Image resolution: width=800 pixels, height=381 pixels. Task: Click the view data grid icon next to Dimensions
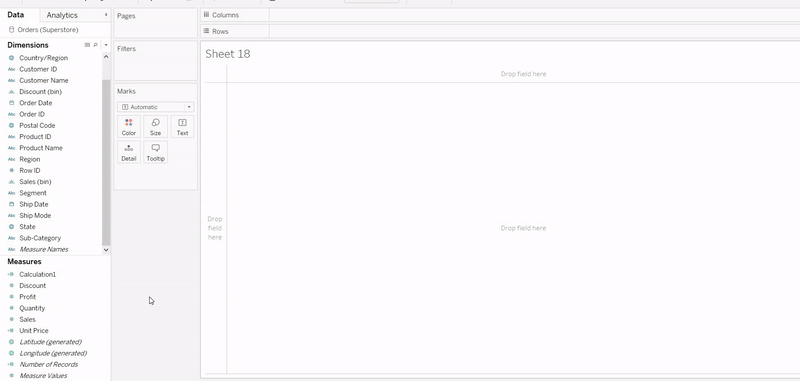pos(87,45)
